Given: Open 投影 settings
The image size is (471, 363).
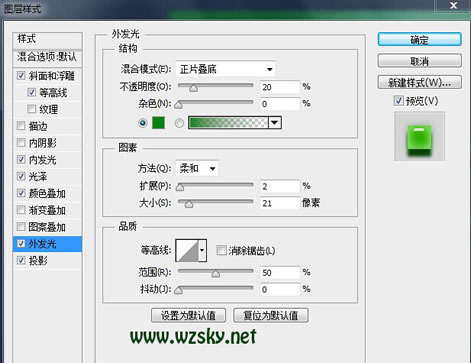Looking at the screenshot, I should [38, 261].
